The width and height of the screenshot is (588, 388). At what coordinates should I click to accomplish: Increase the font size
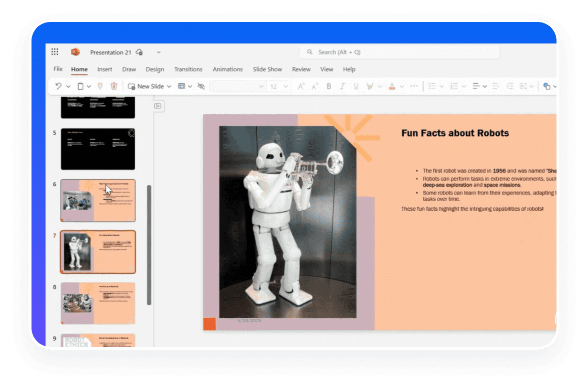point(300,86)
